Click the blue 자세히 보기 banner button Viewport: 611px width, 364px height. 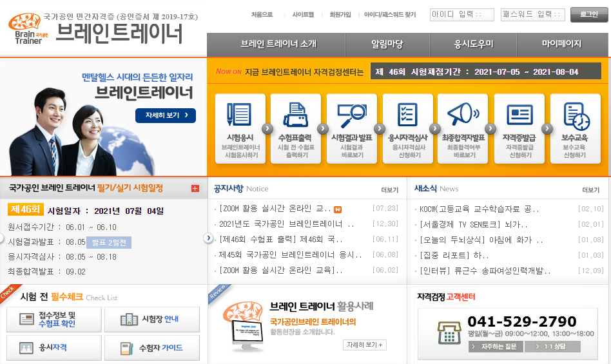click(166, 115)
